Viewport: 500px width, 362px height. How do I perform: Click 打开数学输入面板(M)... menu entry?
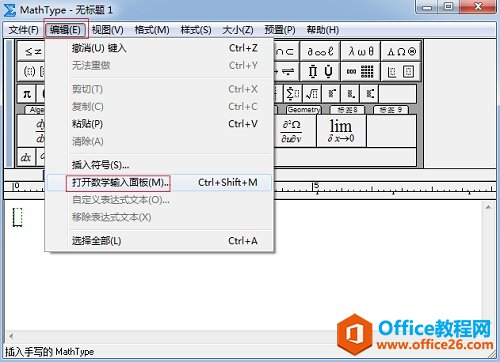pyautogui.click(x=159, y=183)
